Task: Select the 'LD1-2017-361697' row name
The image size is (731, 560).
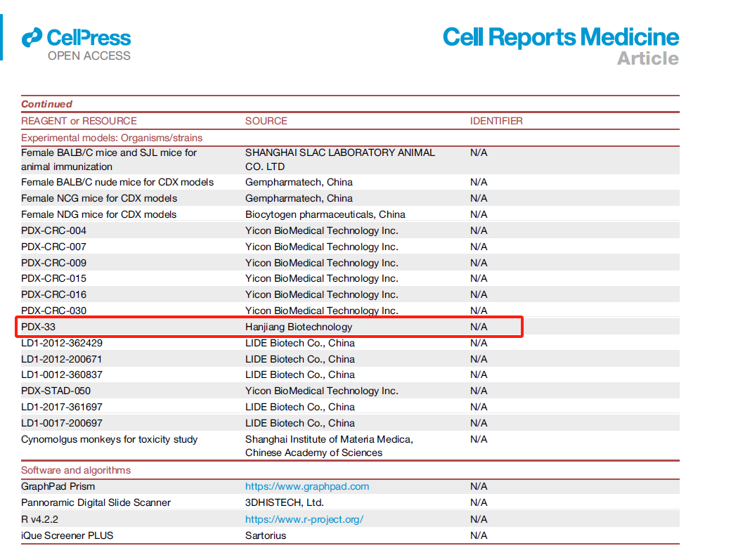Action: point(62,408)
